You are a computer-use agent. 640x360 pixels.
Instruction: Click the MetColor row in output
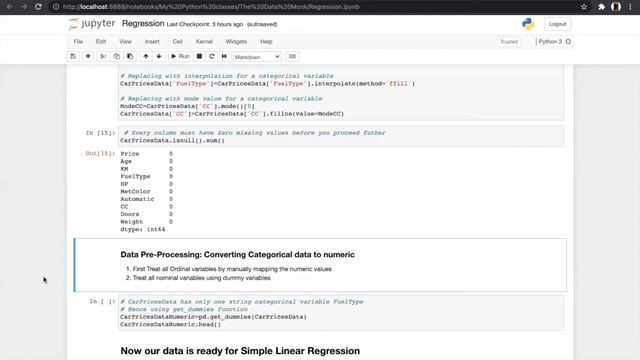pos(147,191)
